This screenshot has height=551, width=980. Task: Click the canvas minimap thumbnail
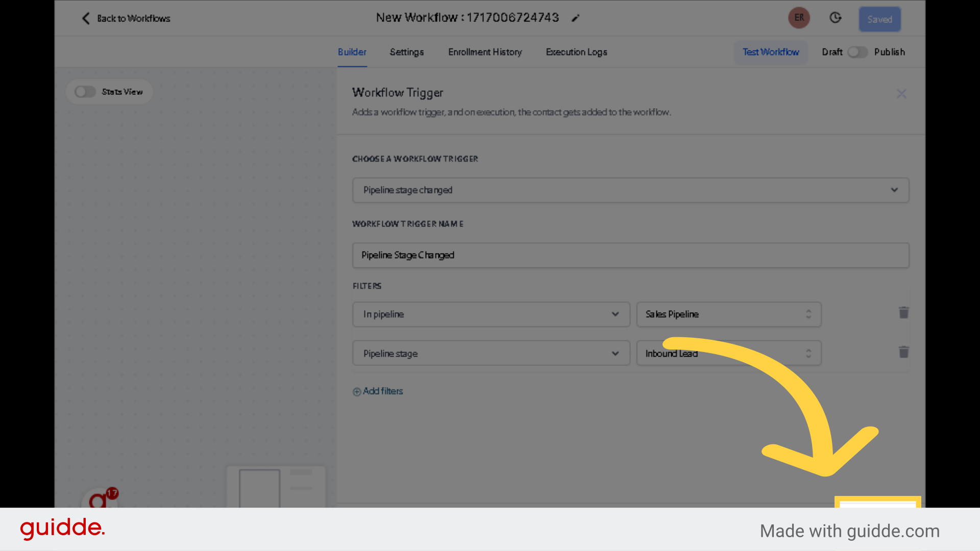276,486
